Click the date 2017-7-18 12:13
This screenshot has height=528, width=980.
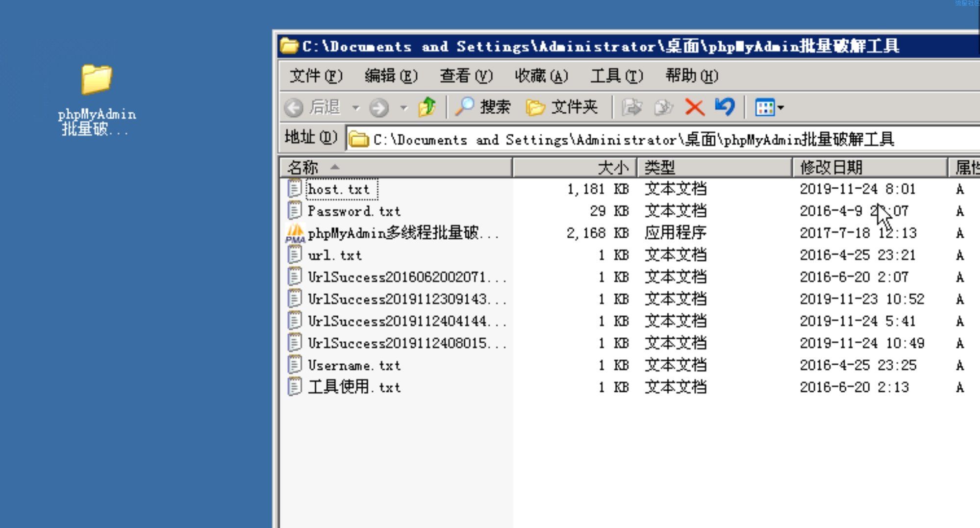pyautogui.click(x=858, y=233)
